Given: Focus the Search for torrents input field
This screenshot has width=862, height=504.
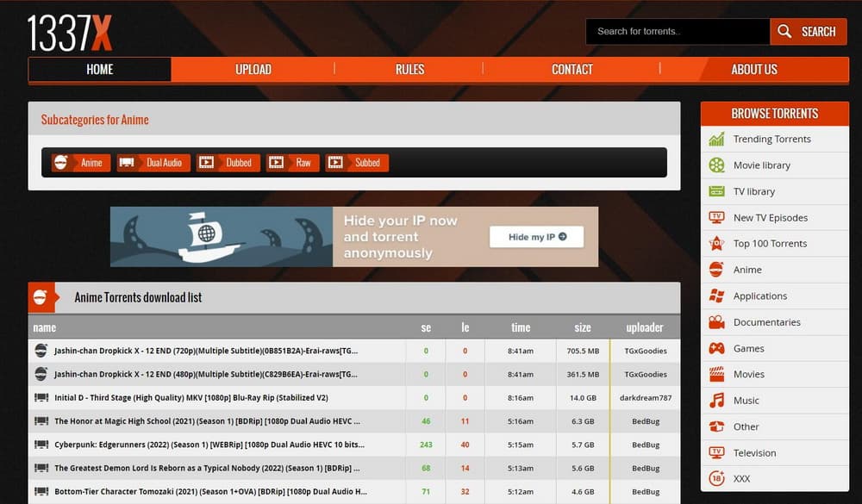Looking at the screenshot, I should click(677, 32).
